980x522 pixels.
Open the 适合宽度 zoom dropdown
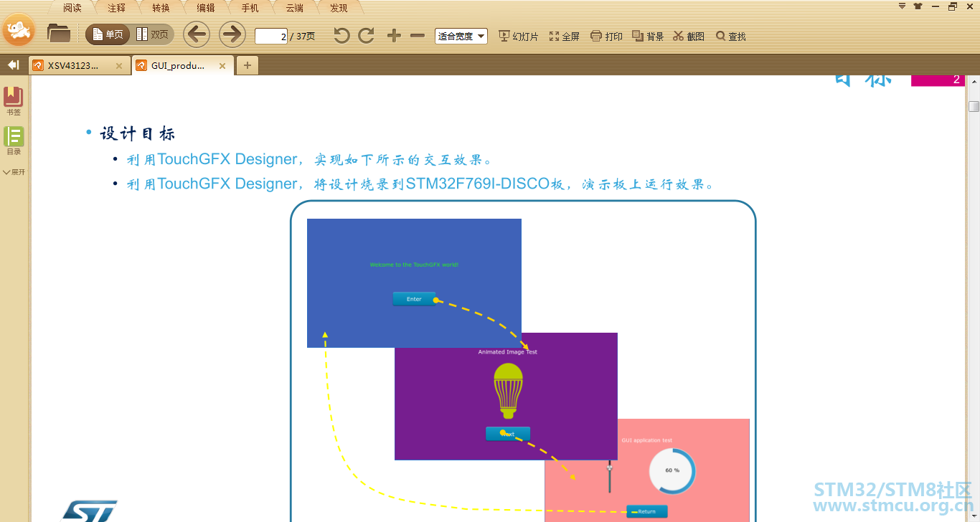coord(461,36)
